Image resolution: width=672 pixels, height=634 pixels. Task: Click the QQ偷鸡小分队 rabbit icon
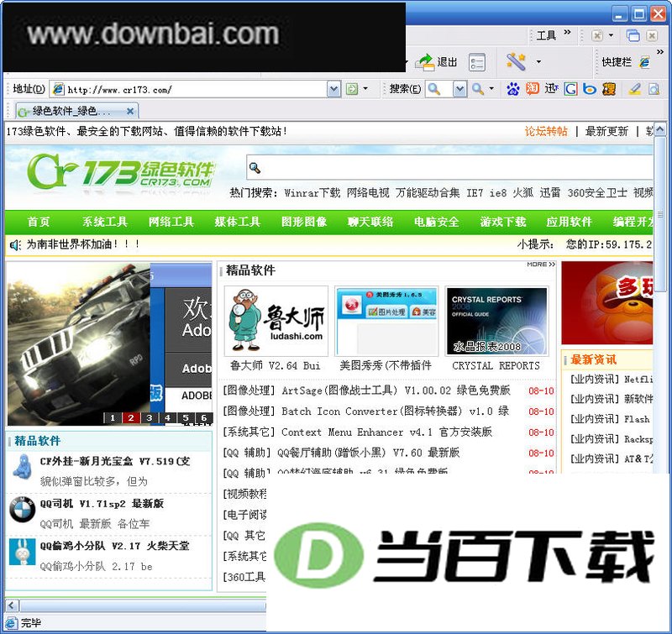[x=23, y=552]
